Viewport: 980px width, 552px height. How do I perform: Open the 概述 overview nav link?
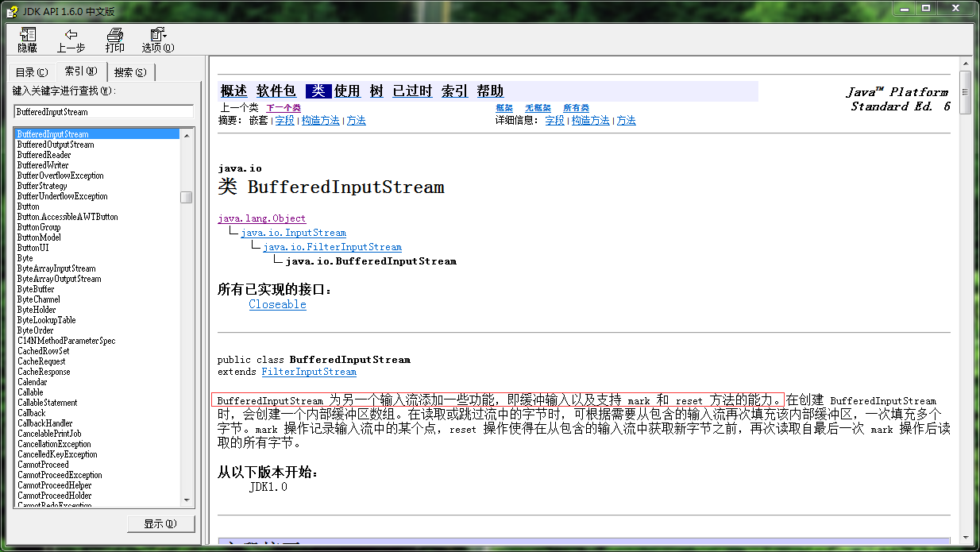[233, 91]
